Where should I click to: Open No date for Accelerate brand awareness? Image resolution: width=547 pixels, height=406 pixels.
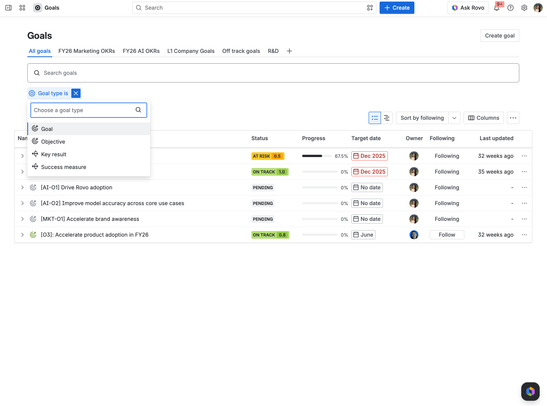point(367,219)
